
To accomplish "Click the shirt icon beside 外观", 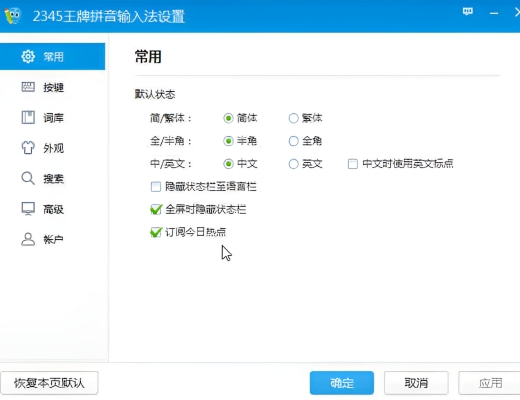I will coord(28,148).
